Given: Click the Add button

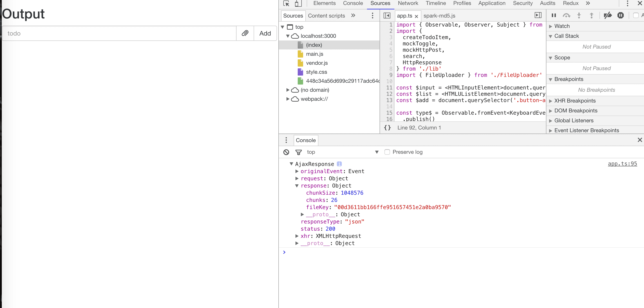Looking at the screenshot, I should (265, 33).
